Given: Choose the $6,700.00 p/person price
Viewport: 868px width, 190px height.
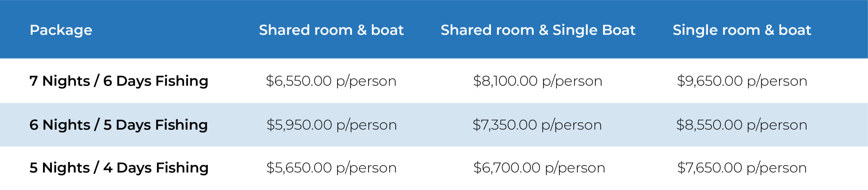Looking at the screenshot, I should (x=539, y=168).
